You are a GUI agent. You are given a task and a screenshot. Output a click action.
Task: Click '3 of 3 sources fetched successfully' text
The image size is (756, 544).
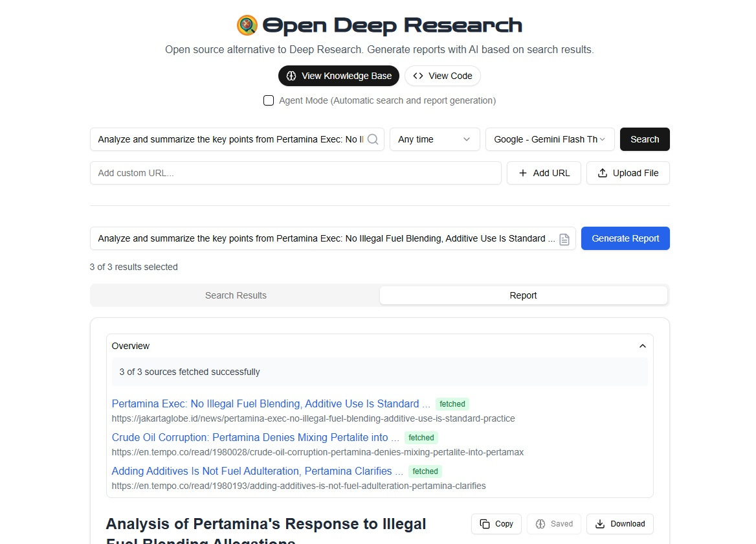[x=190, y=372]
